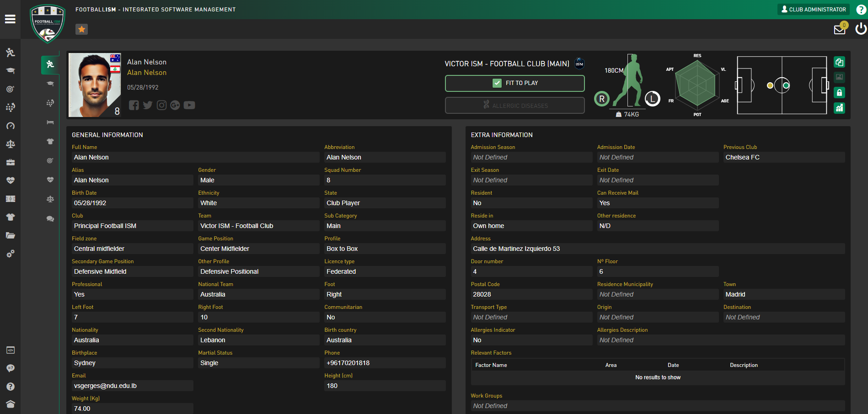Click the Full Name field Alan Nelson
Viewport: 868px width, 414px height.
[195, 157]
